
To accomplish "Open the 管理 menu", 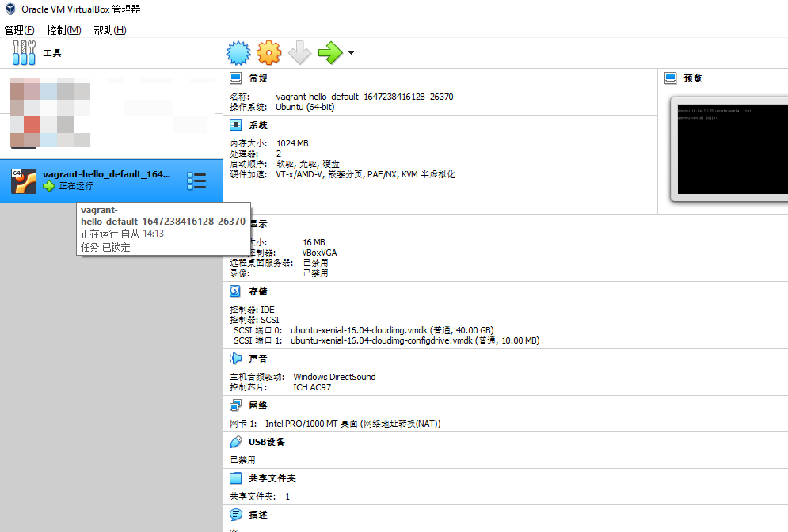I will point(20,30).
